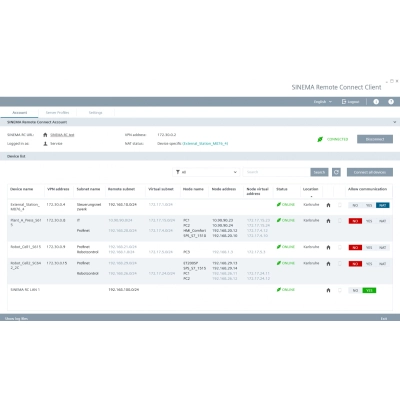Select NAT option for Robot_Cell2
400x400 pixels.
383,264
